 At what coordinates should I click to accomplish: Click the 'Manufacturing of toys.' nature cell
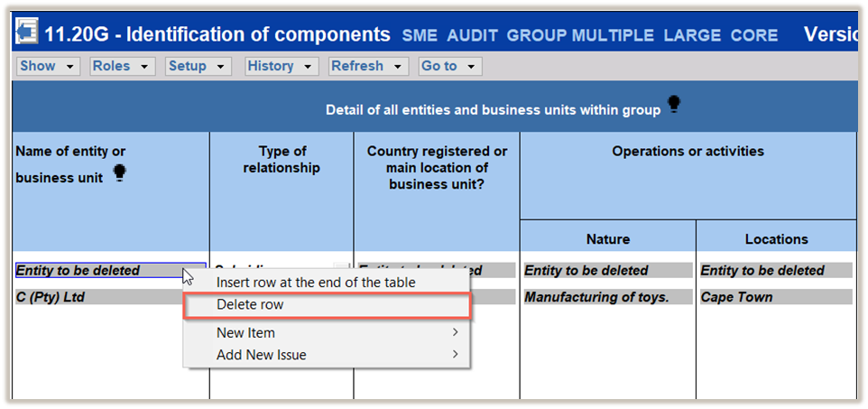click(x=606, y=297)
